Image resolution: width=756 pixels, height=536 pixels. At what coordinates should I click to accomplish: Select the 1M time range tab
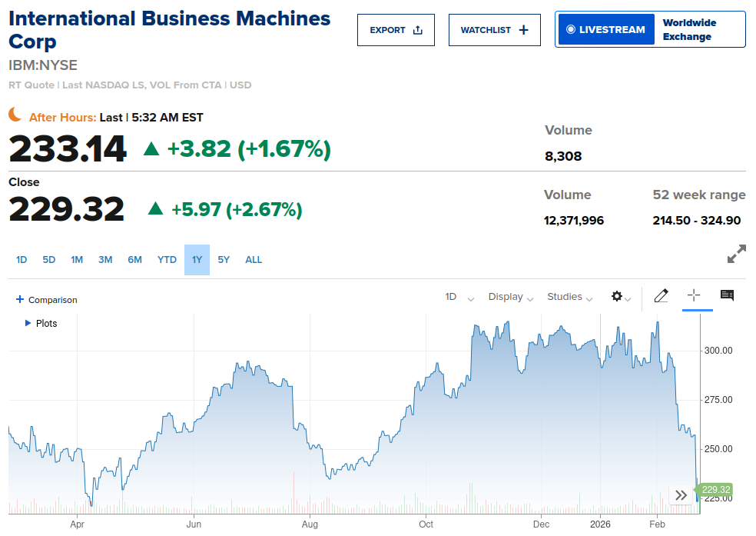pyautogui.click(x=77, y=260)
